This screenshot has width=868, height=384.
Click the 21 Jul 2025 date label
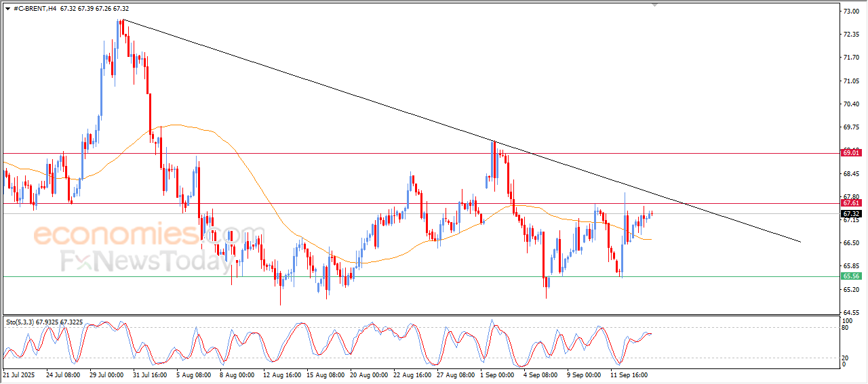pyautogui.click(x=18, y=374)
